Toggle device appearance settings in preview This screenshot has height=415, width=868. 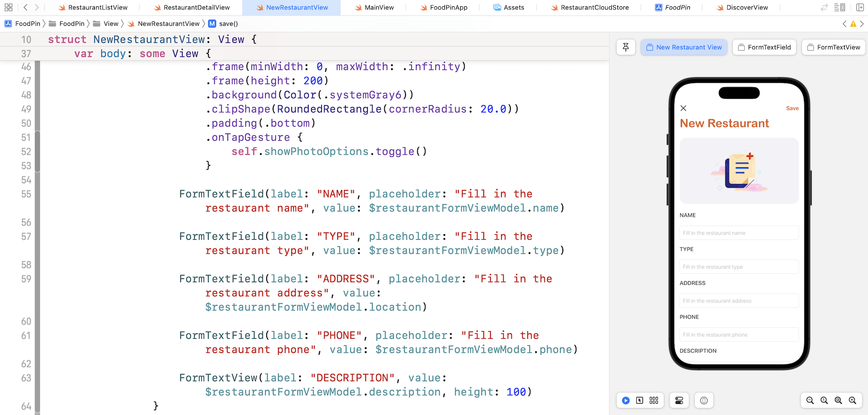[703, 401]
